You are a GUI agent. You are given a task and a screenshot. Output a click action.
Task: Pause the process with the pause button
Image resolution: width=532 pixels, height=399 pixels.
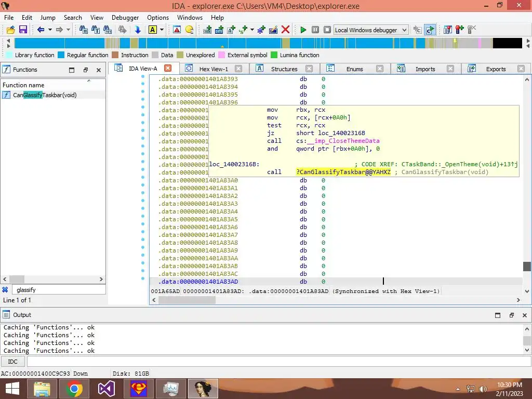(x=315, y=30)
